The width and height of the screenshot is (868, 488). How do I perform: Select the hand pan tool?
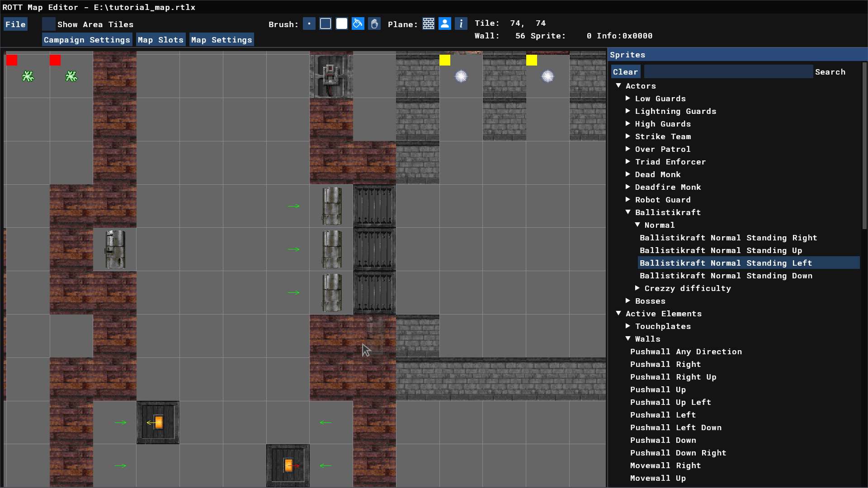(374, 24)
